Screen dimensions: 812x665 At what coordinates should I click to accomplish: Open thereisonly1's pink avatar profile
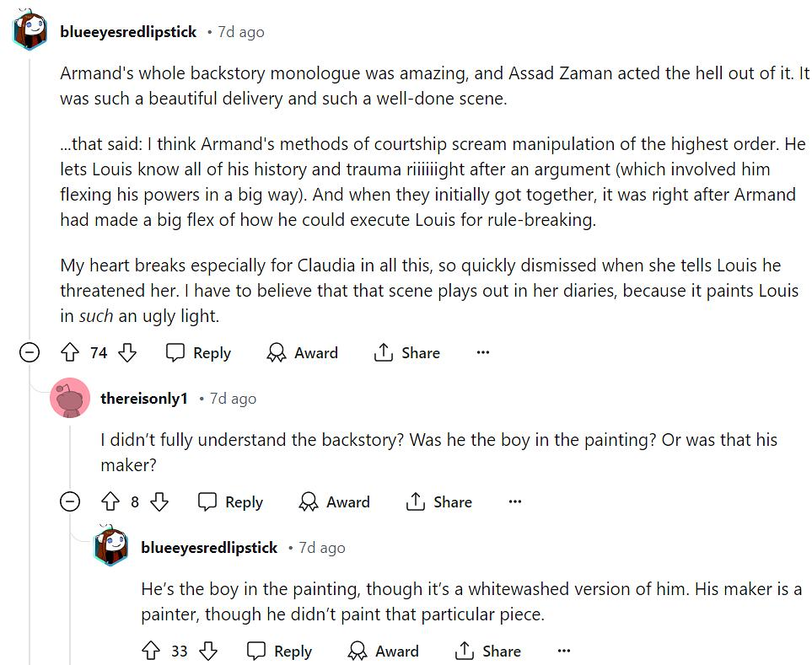(x=70, y=398)
